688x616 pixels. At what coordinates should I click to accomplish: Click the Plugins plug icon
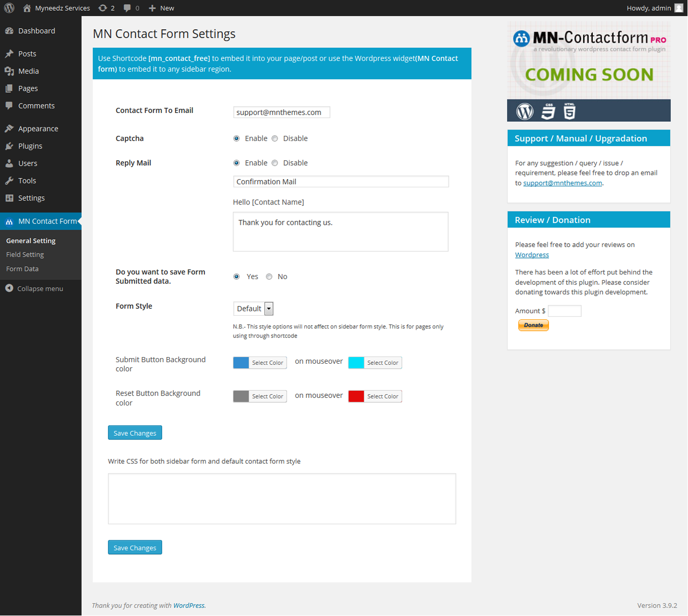tap(9, 146)
